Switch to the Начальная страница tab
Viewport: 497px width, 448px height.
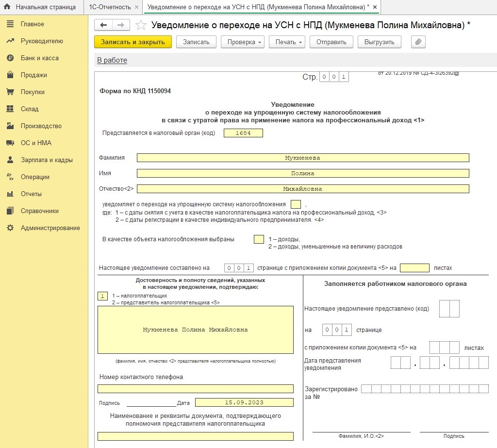tap(42, 7)
